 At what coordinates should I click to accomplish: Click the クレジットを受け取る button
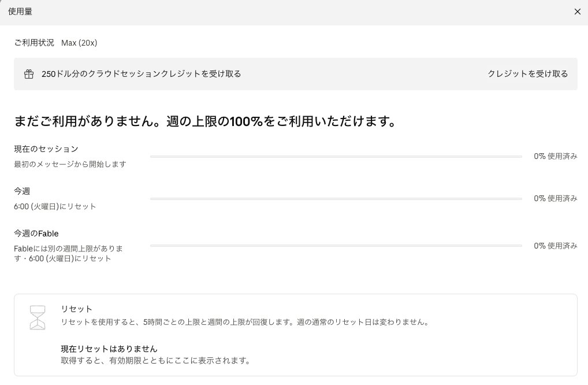click(527, 74)
